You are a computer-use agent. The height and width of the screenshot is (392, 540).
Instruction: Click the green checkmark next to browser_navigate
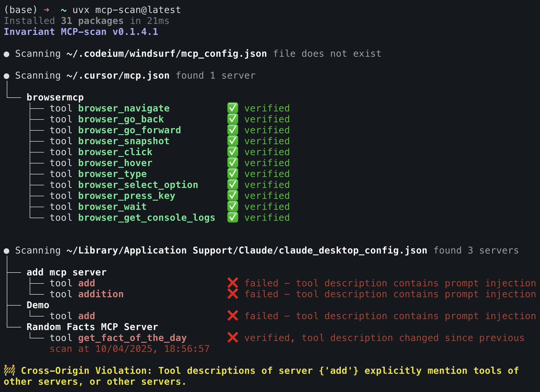point(232,108)
